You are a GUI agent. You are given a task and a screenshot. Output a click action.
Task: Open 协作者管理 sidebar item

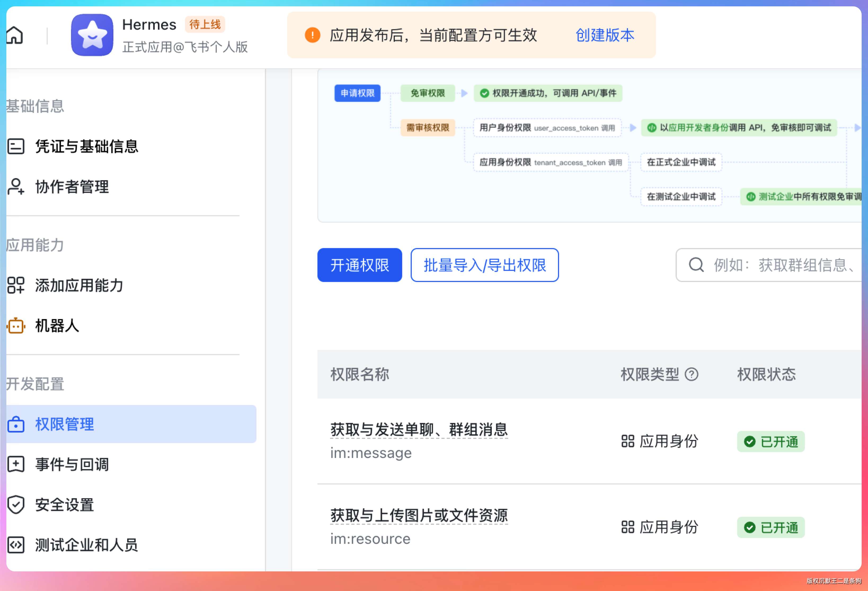pyautogui.click(x=72, y=187)
